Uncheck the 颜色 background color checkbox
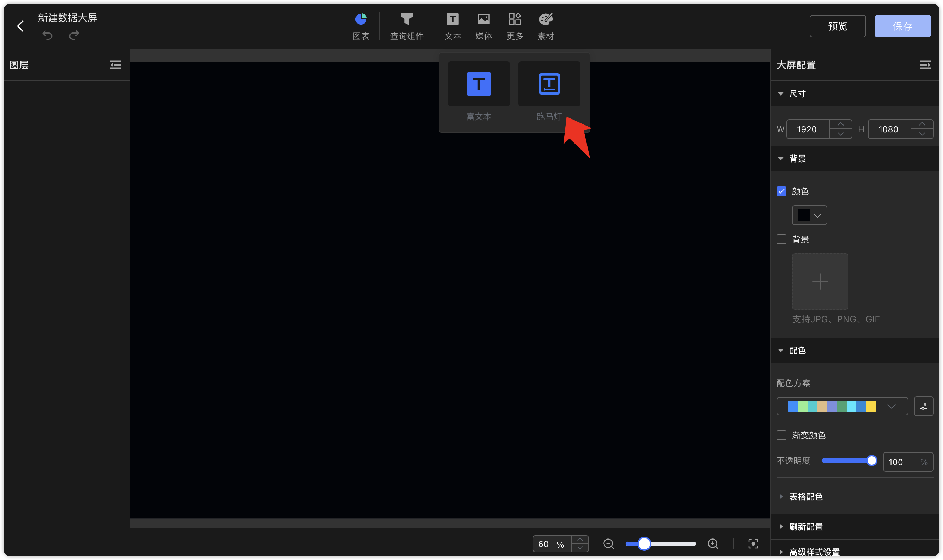 pos(781,191)
